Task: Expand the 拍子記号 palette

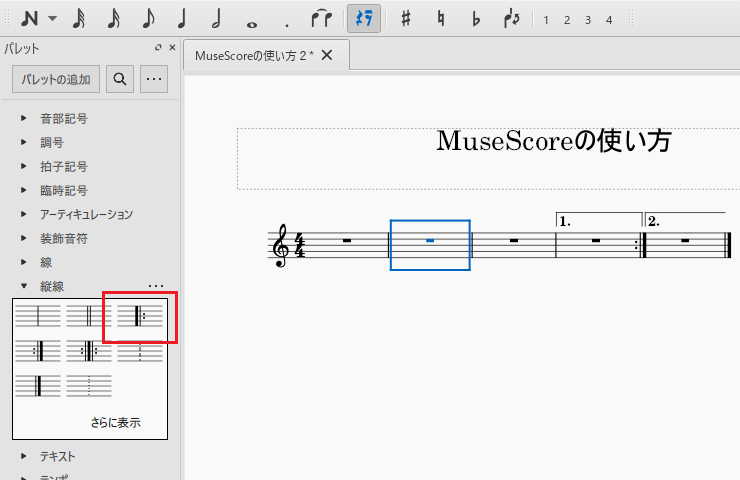Action: [x=24, y=166]
